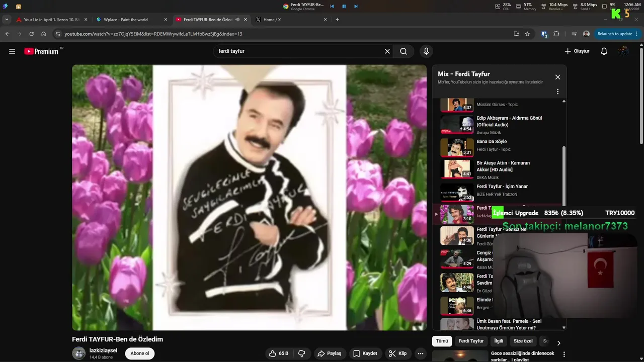644x362 pixels.
Task: Open the more actions ellipsis below video
Action: (x=421, y=353)
